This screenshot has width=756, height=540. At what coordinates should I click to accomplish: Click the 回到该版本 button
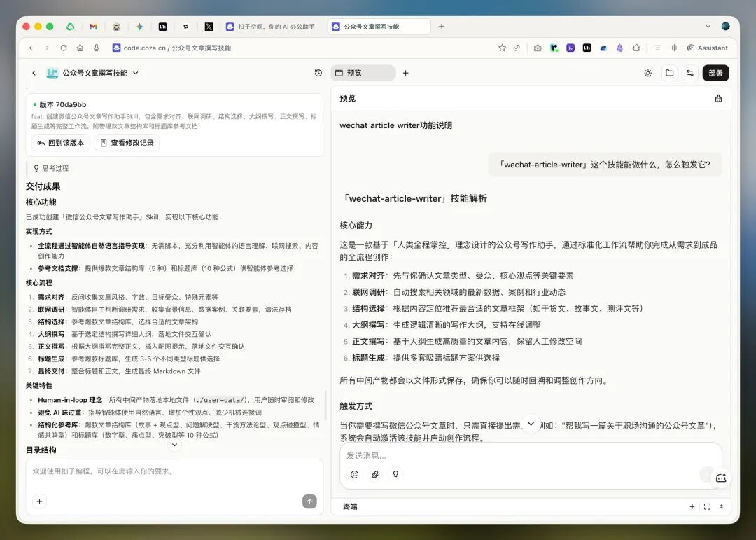tap(61, 143)
